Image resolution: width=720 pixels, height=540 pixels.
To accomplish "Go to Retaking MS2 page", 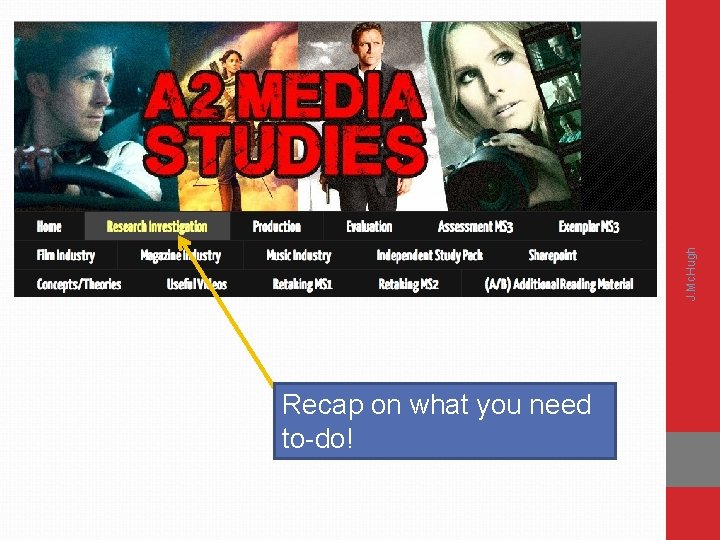I will [408, 284].
